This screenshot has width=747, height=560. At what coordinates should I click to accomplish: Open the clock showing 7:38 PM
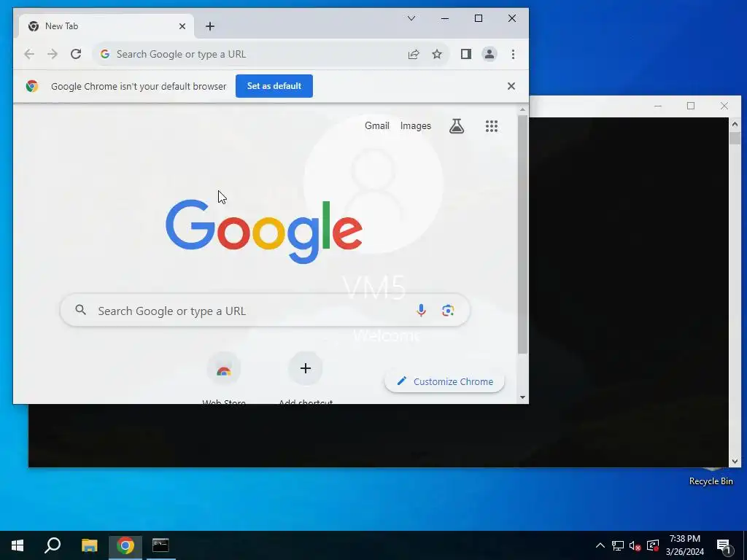click(x=684, y=545)
